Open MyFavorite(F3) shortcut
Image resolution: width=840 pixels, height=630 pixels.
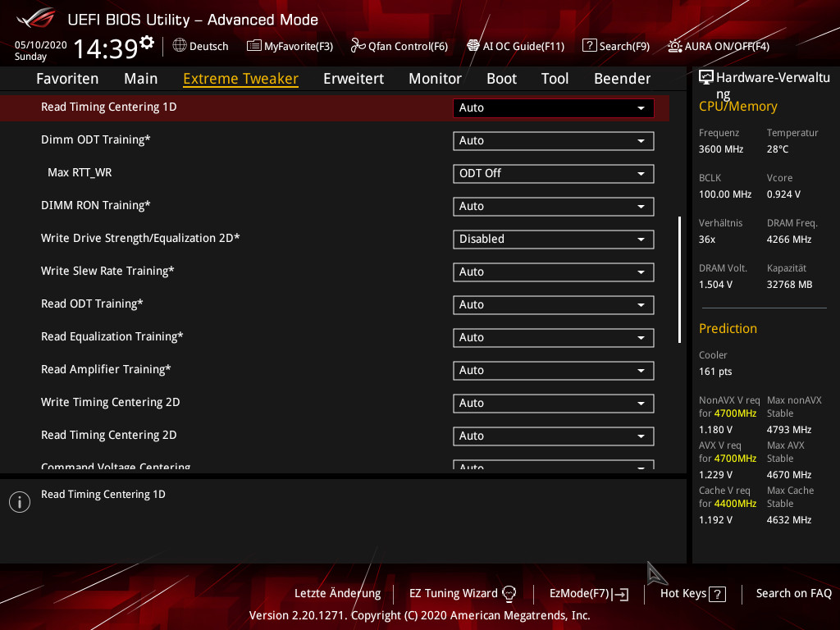tap(290, 46)
